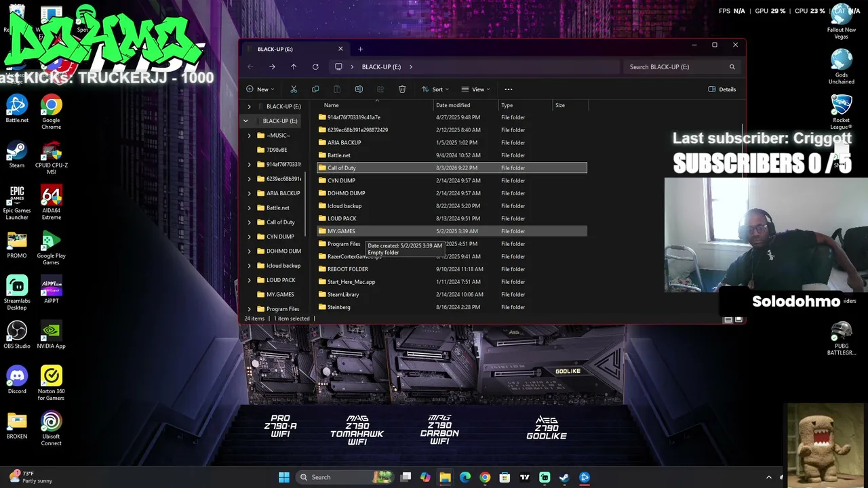Navigate forward with the Forward arrow
This screenshot has width=868, height=488.
coord(272,66)
